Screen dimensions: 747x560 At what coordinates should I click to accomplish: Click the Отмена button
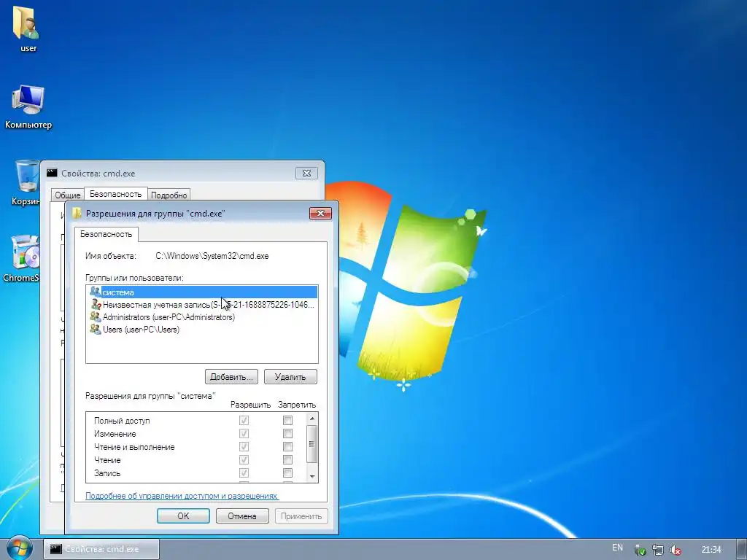[242, 516]
